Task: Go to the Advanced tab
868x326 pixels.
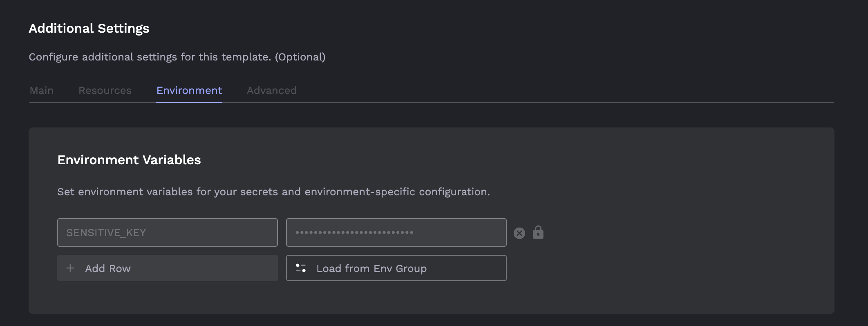Action: (x=272, y=90)
